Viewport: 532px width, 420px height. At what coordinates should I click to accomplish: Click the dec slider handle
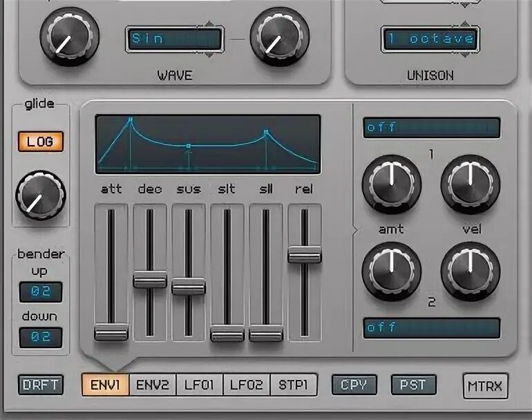pos(150,279)
